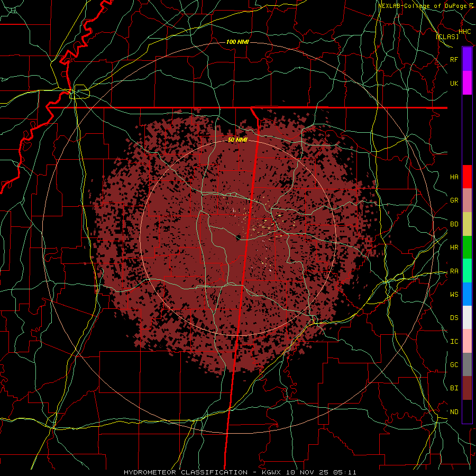Pick the HR green legend swatch
The height and width of the screenshot is (476, 476).
tap(467, 248)
